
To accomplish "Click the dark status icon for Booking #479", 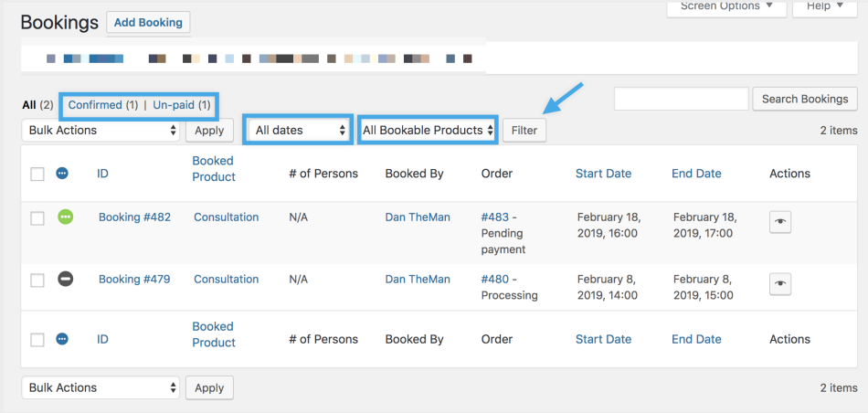I will 65,280.
